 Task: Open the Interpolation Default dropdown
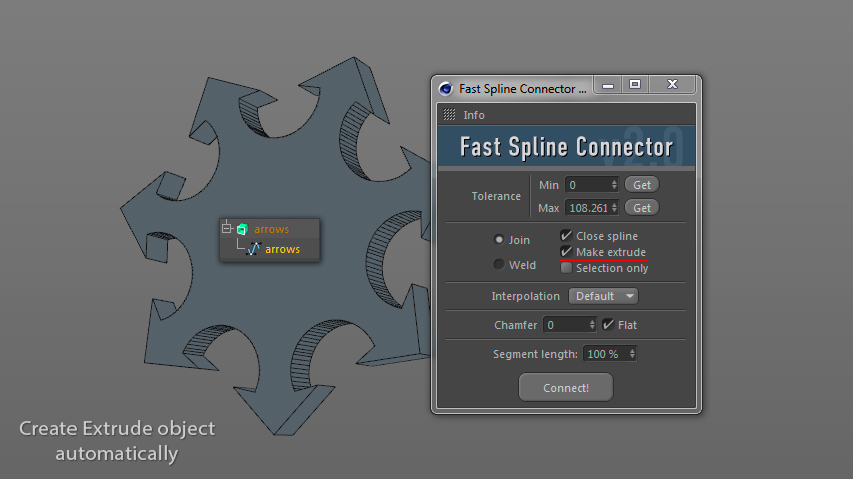coord(603,296)
